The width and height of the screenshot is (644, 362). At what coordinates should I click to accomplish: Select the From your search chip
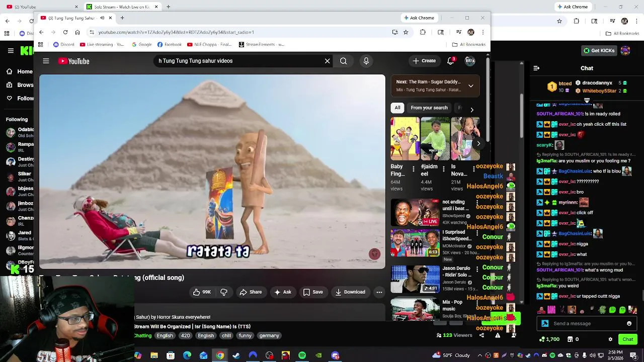(429, 108)
